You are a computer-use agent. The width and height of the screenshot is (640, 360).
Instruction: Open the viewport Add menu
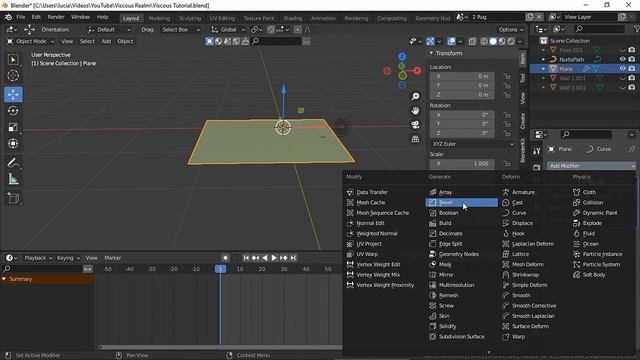pyautogui.click(x=106, y=41)
